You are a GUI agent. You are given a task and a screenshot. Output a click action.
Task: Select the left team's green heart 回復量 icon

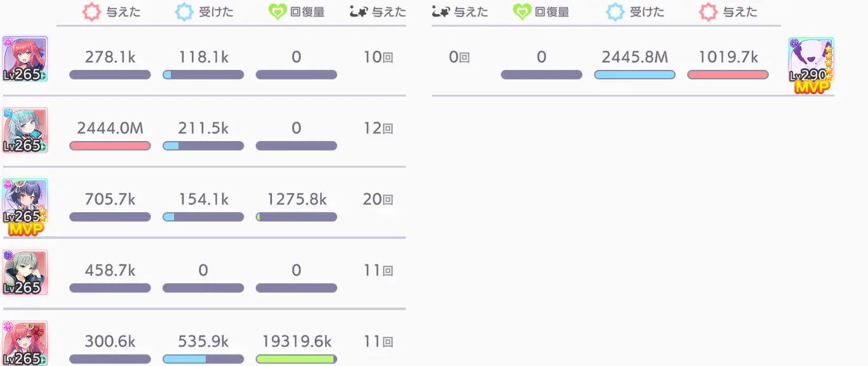tap(277, 13)
